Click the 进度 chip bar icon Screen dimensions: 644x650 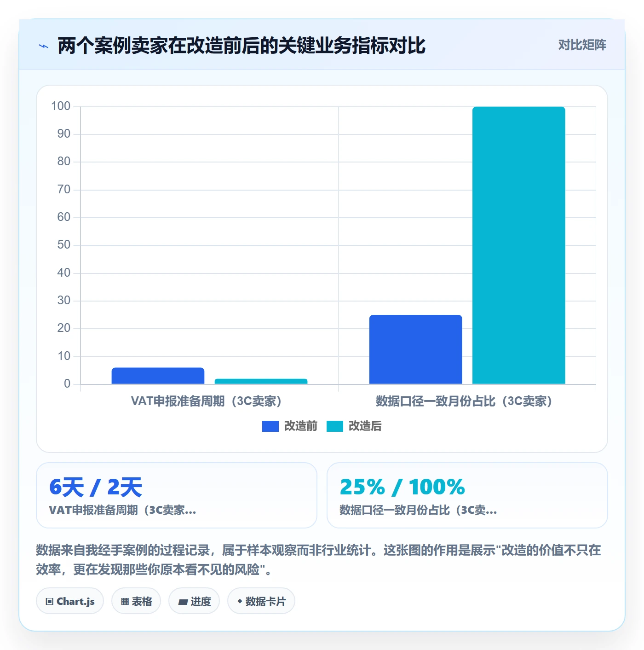coord(183,602)
